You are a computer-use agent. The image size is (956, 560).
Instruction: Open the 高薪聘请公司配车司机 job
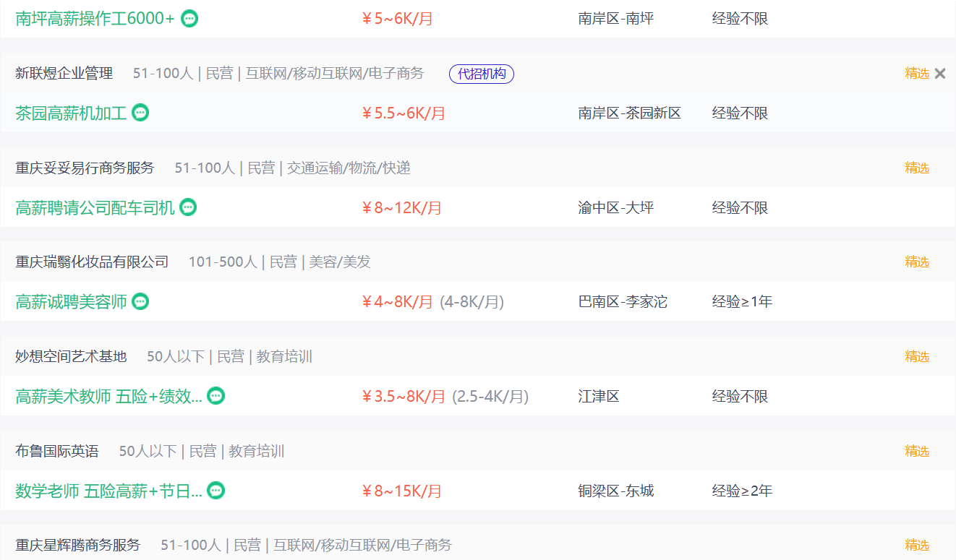click(95, 208)
